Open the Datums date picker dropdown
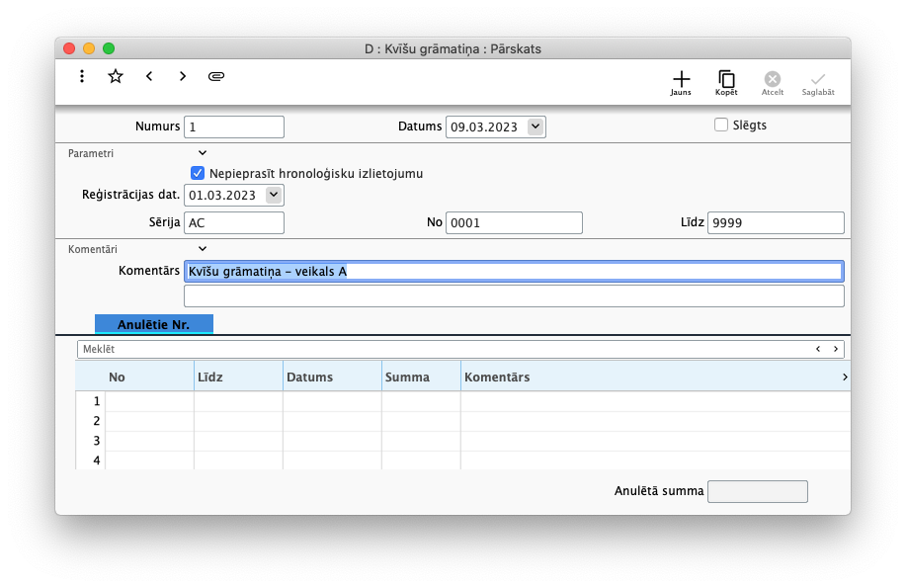 point(535,126)
